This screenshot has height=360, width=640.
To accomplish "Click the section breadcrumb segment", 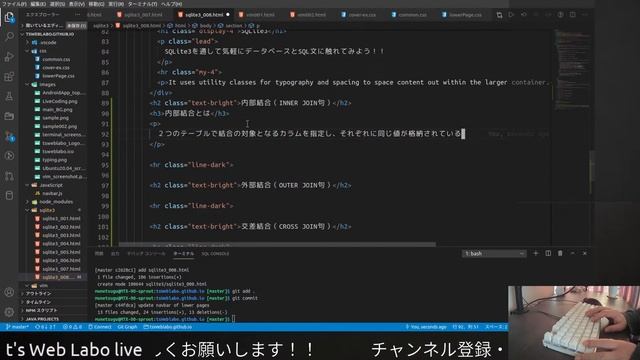I will point(231,26).
